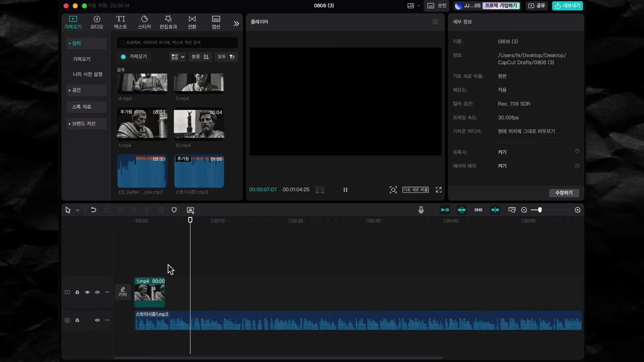Open the 캡션 (Caption) tab
This screenshot has width=644, height=362.
coord(216,22)
